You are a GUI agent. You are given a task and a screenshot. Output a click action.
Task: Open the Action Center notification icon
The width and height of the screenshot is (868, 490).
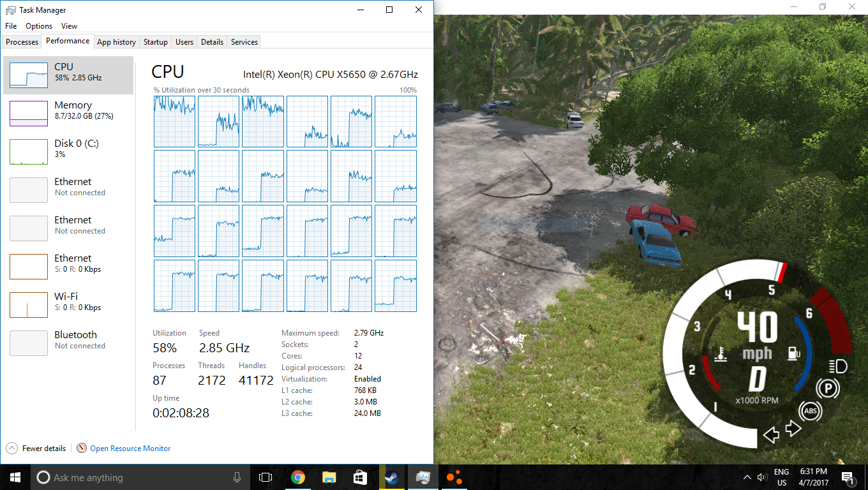[x=848, y=477]
